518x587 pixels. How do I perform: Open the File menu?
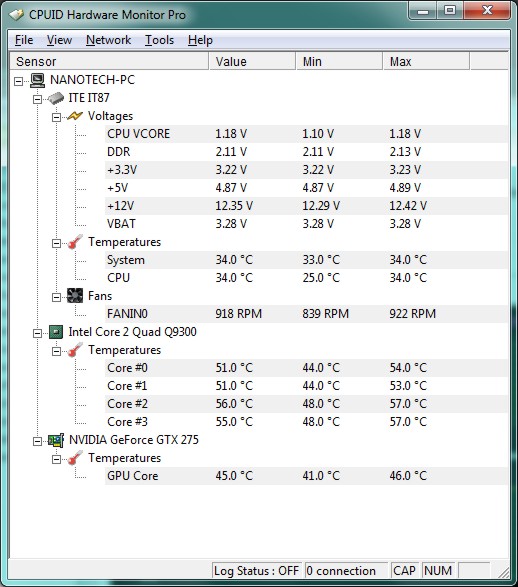click(x=24, y=40)
